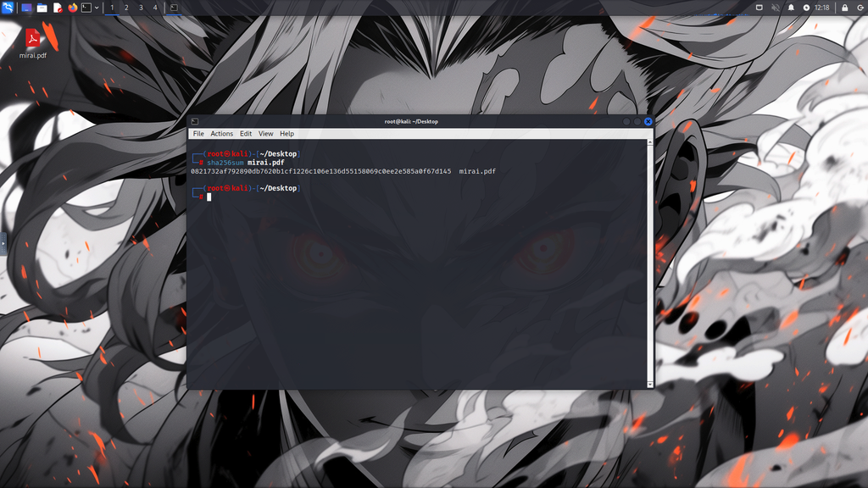Maximize the terminal window

coord(637,122)
